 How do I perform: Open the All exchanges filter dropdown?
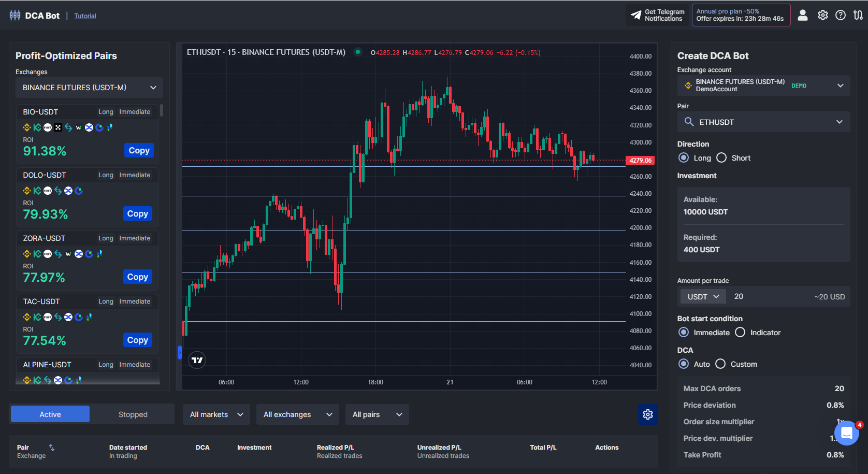coord(298,414)
